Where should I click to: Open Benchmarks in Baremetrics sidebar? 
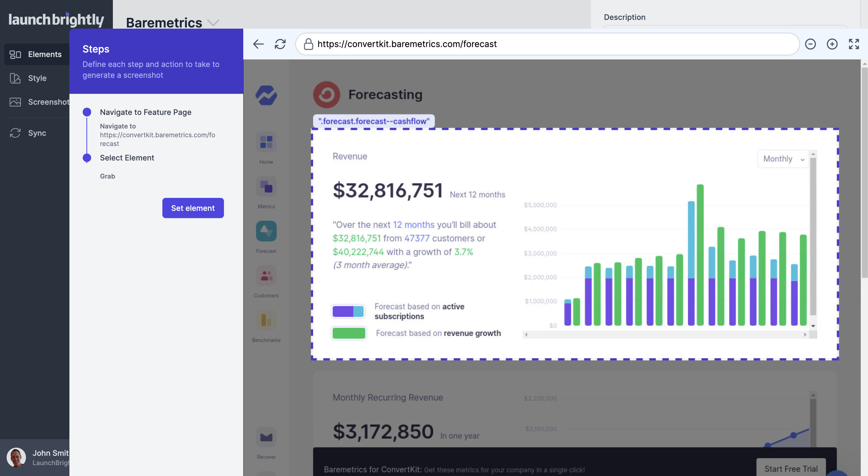(x=266, y=326)
